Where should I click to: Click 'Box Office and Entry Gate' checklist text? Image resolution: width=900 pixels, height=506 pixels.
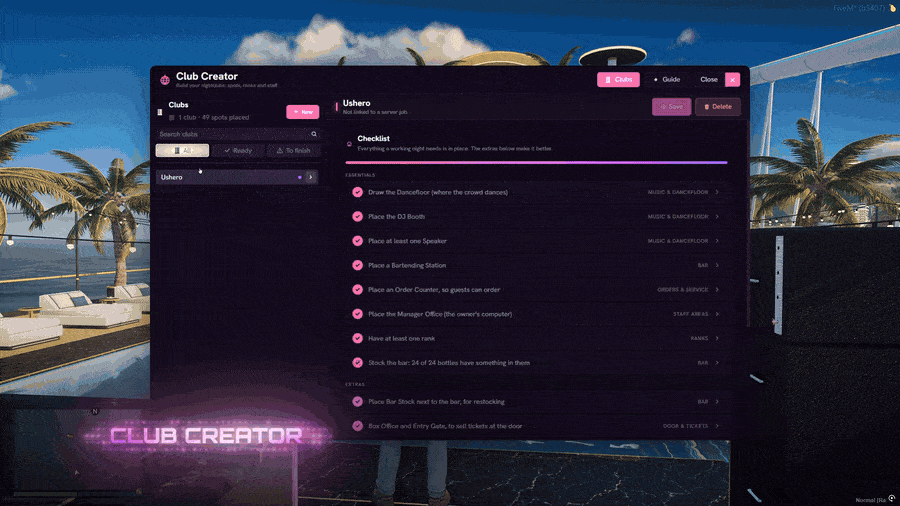click(445, 426)
